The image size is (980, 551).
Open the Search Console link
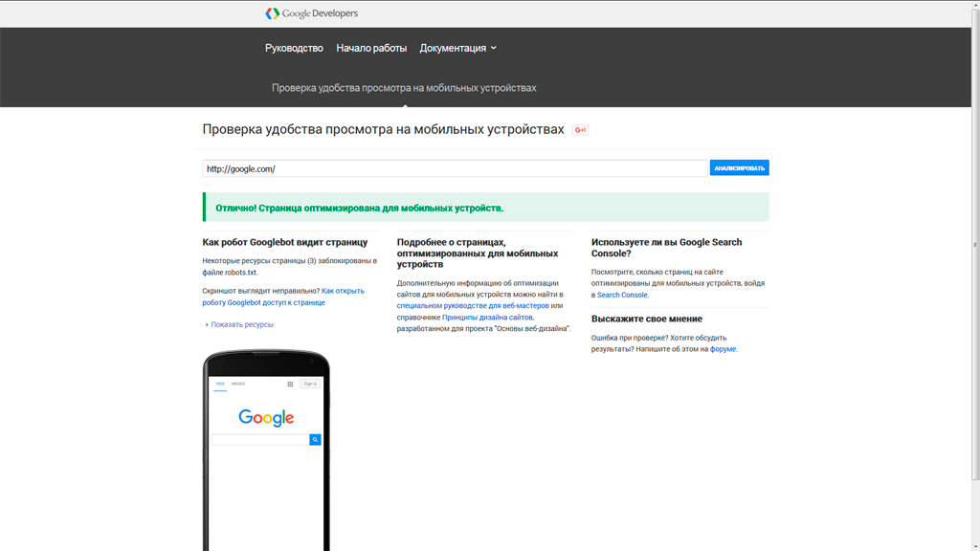click(622, 295)
